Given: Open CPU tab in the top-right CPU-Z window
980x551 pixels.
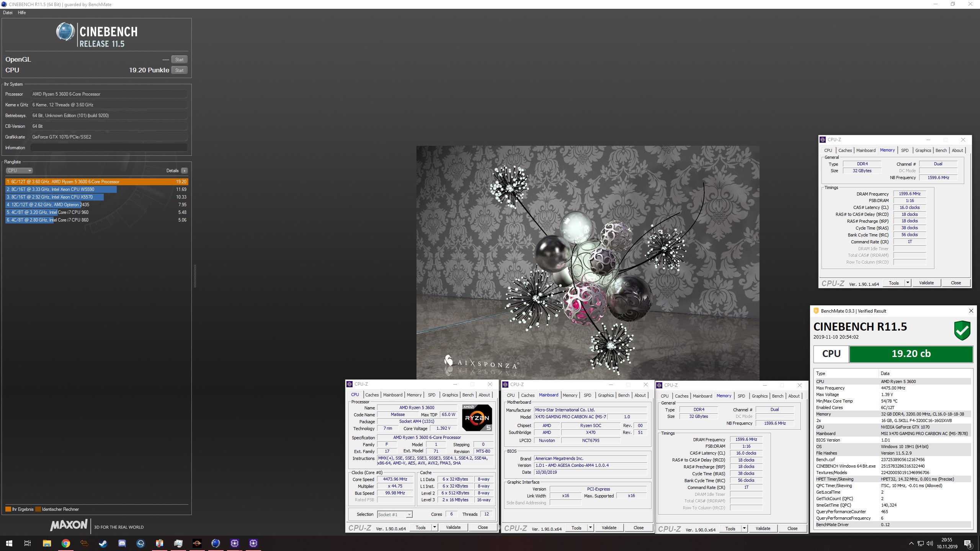Looking at the screenshot, I should click(x=828, y=150).
